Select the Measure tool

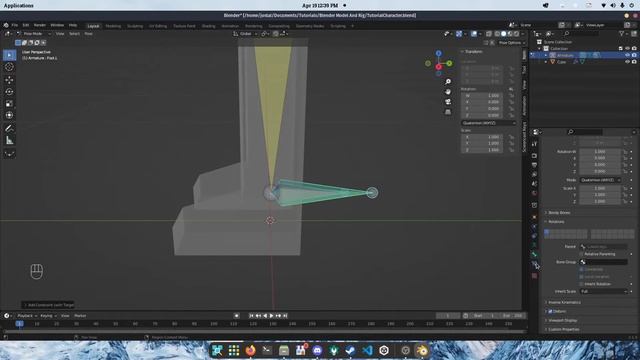click(x=9, y=141)
